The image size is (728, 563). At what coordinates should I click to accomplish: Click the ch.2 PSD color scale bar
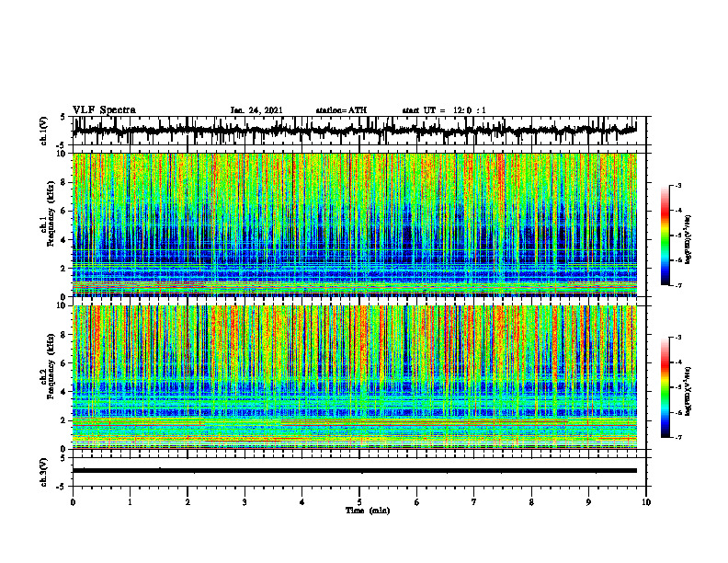tap(665, 387)
